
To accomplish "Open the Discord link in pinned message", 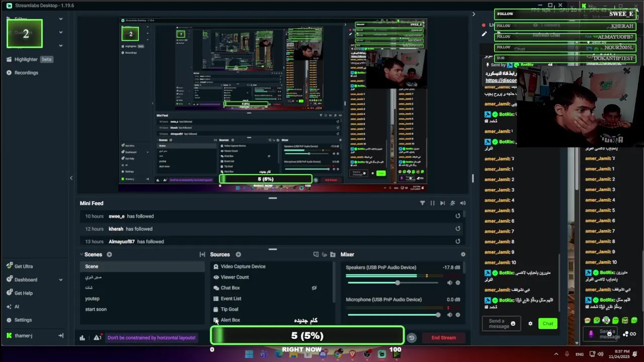I will pyautogui.click(x=501, y=80).
